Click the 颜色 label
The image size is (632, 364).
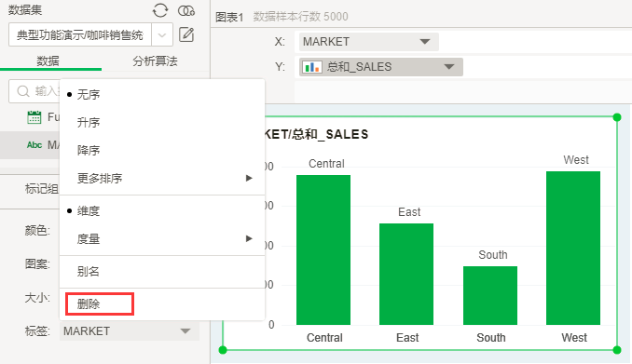(x=37, y=230)
